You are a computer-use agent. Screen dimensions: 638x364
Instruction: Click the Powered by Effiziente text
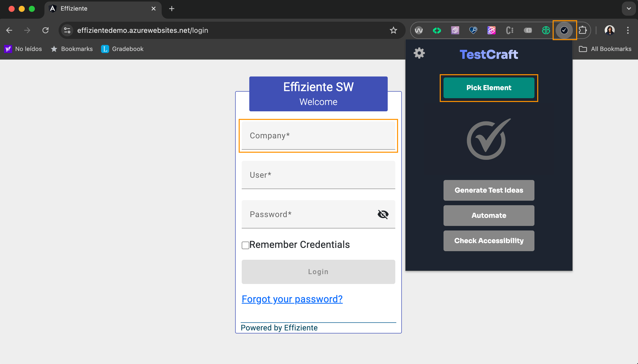coord(279,328)
